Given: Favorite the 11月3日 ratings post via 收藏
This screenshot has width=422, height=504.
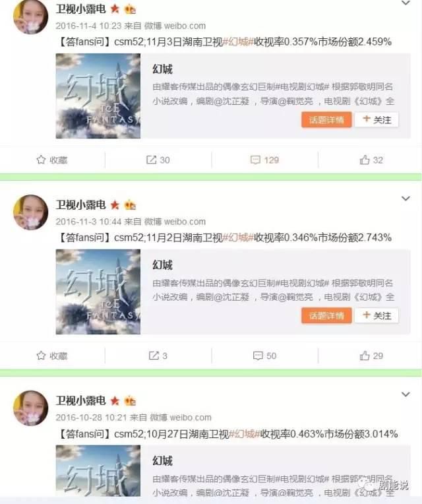Looking at the screenshot, I should click(51, 160).
